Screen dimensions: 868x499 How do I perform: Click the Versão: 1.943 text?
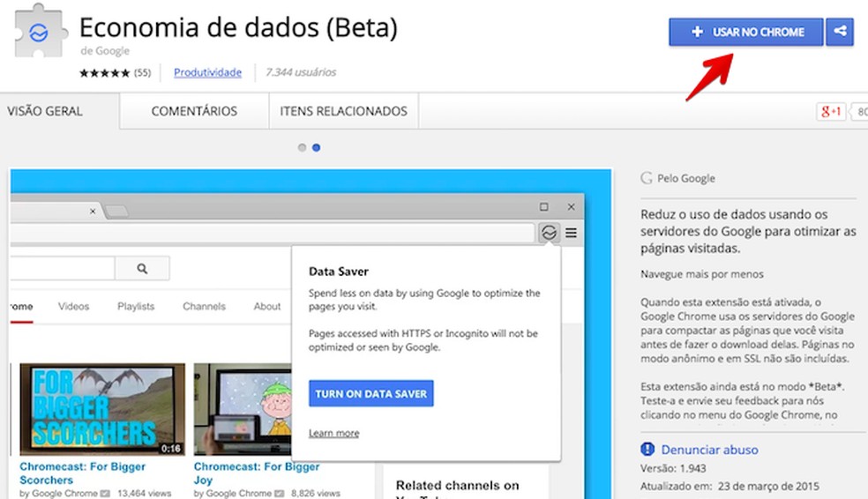tap(673, 468)
